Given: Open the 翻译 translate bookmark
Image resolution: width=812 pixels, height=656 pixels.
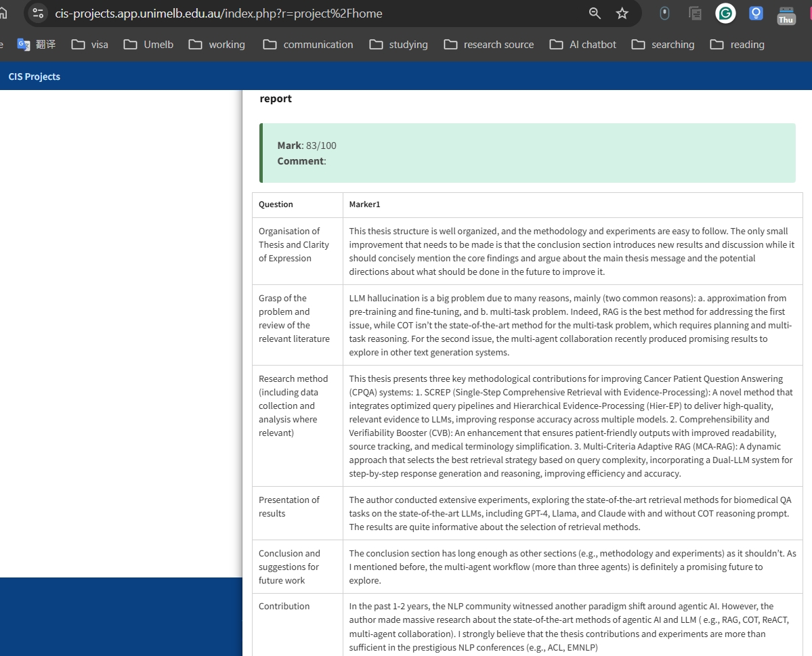Looking at the screenshot, I should pos(37,45).
